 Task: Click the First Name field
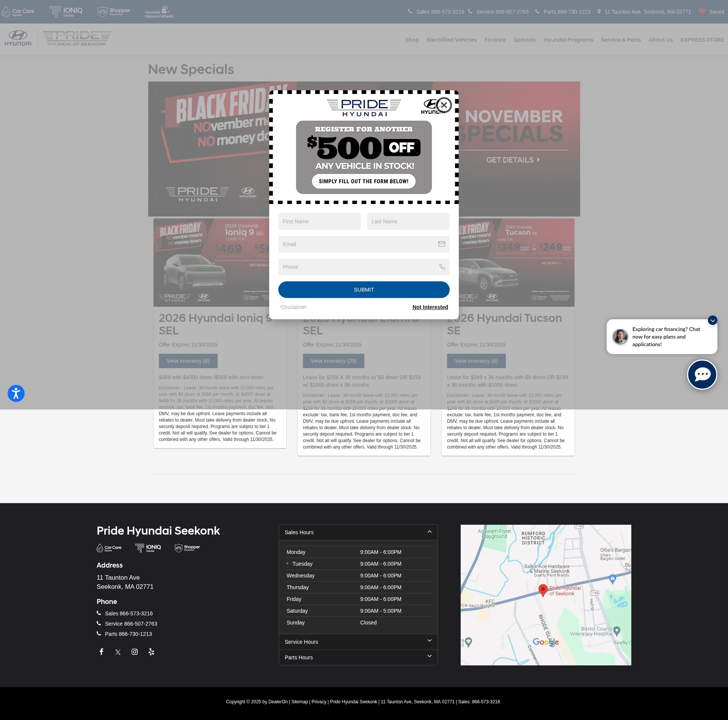point(320,221)
